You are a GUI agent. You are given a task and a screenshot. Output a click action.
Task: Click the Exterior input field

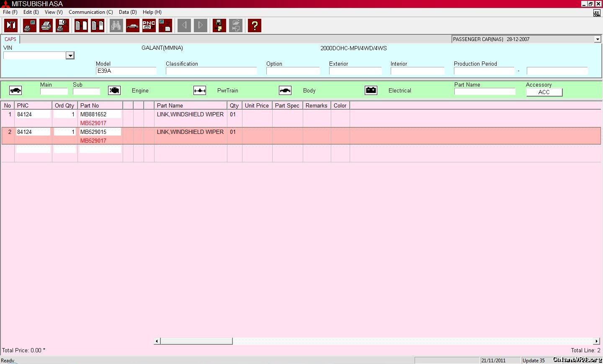[x=355, y=71]
